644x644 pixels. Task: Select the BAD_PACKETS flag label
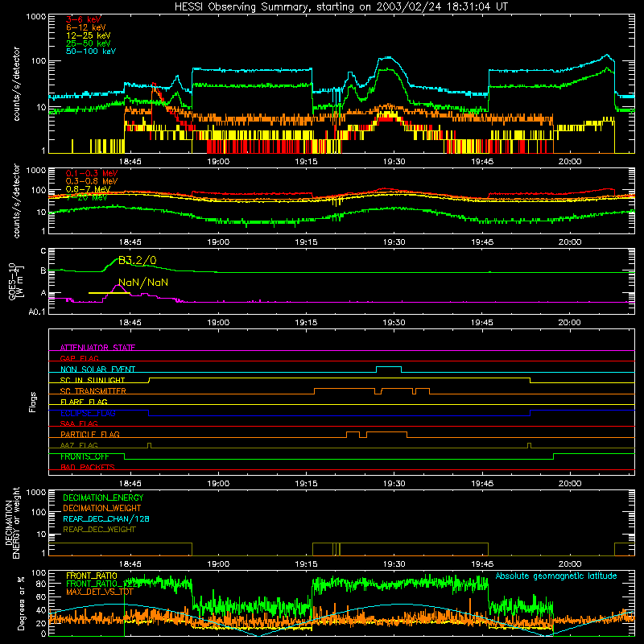(x=88, y=467)
